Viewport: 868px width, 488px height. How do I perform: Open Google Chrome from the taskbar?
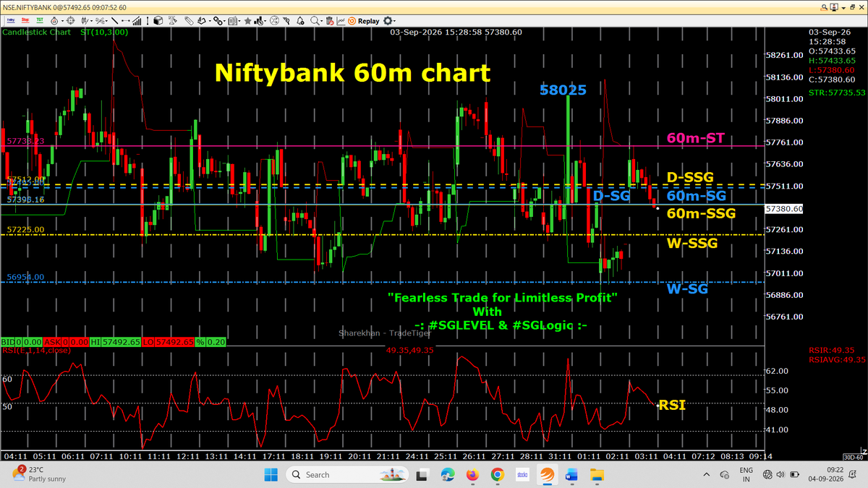pyautogui.click(x=497, y=474)
